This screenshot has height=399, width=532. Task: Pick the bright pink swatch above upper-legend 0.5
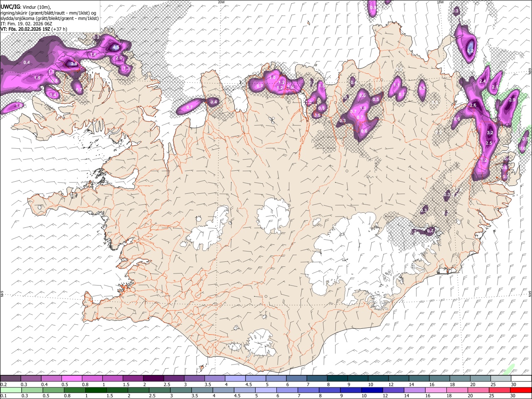pyautogui.click(x=72, y=379)
